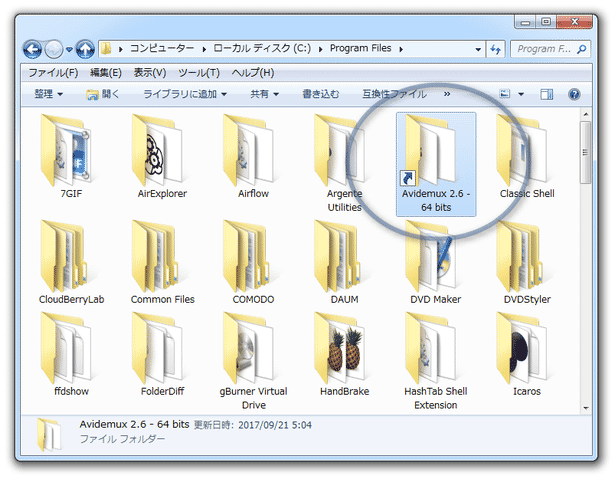Image resolution: width=615 pixels, height=479 pixels.
Task: Open the ヘルプ(H) menu
Action: point(253,73)
